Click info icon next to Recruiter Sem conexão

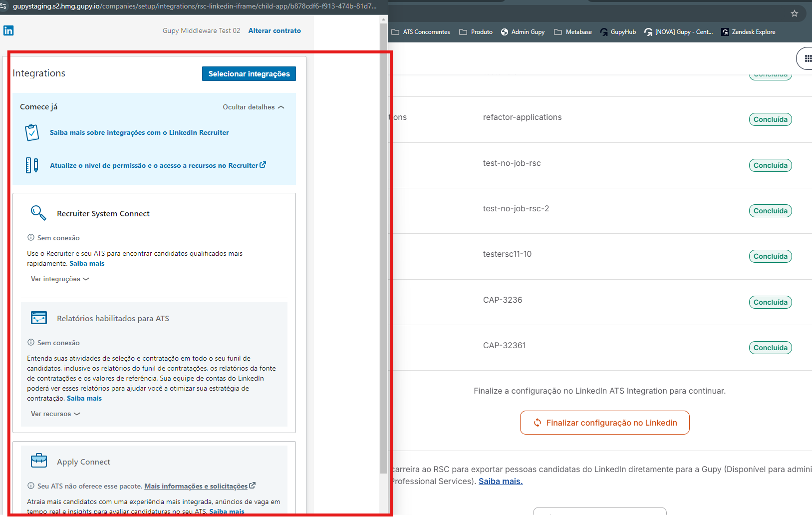[x=31, y=237]
